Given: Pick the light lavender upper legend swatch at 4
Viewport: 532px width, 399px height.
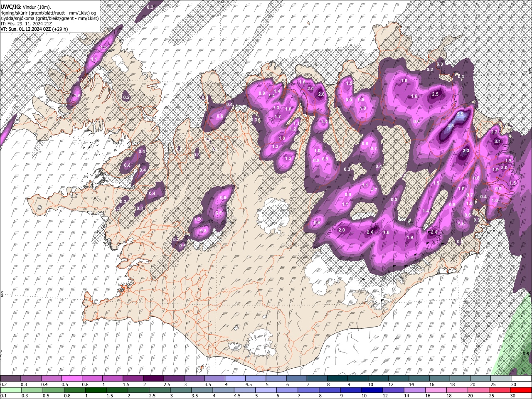Looking at the screenshot, I should (234, 379).
